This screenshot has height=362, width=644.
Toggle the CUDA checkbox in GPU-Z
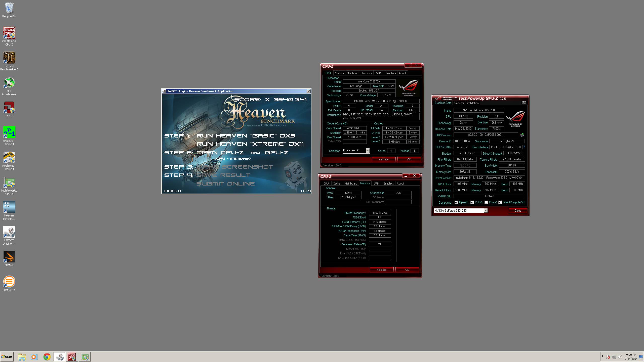click(472, 202)
